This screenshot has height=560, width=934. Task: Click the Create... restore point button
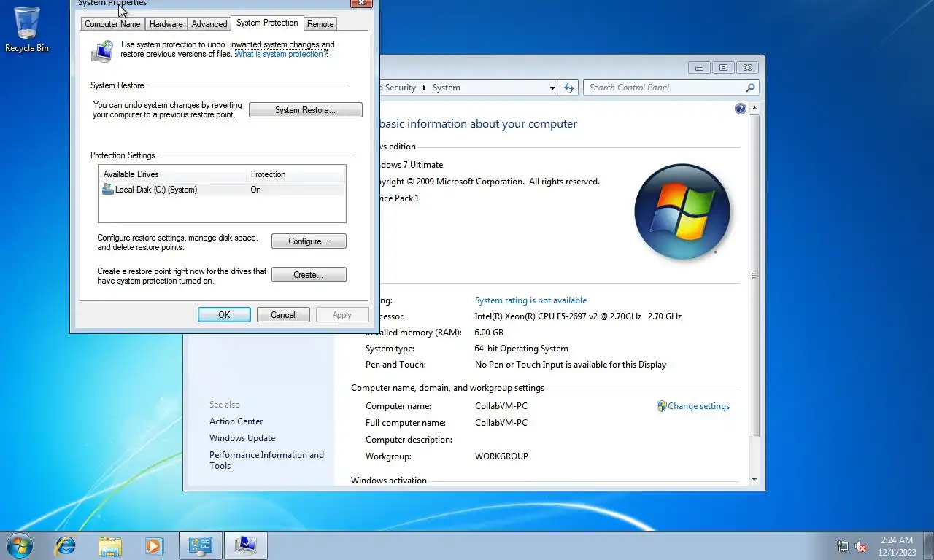(x=309, y=275)
